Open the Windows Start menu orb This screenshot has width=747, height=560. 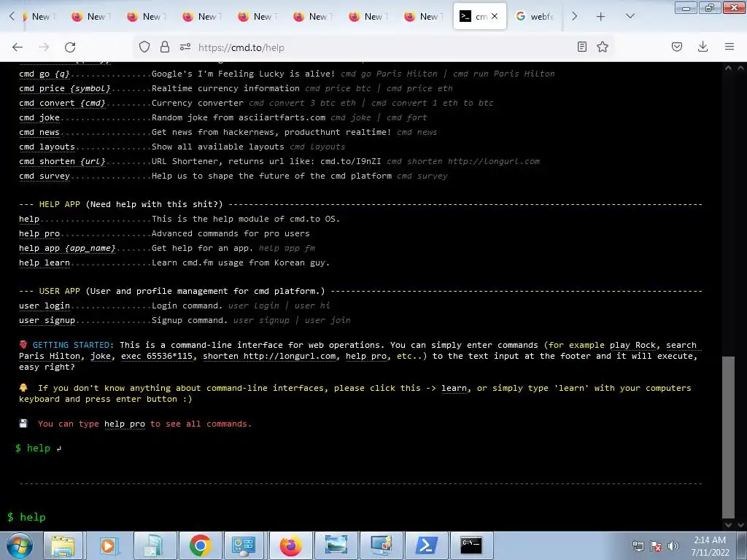[x=20, y=545]
